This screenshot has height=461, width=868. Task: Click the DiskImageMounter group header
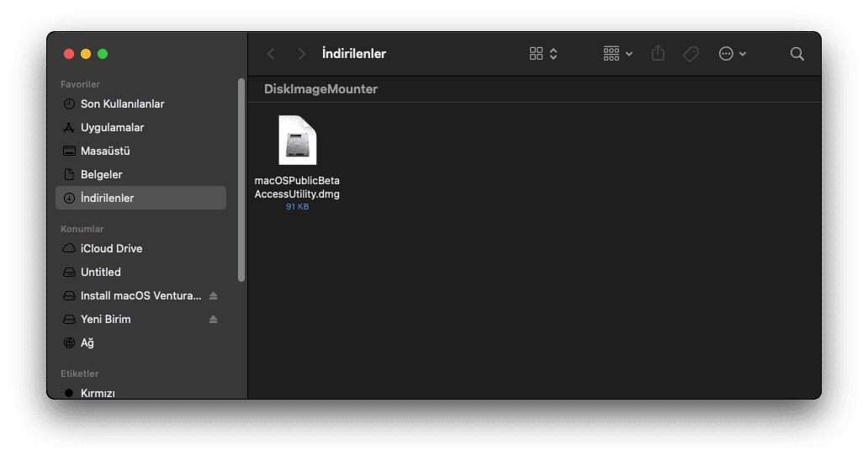click(320, 89)
